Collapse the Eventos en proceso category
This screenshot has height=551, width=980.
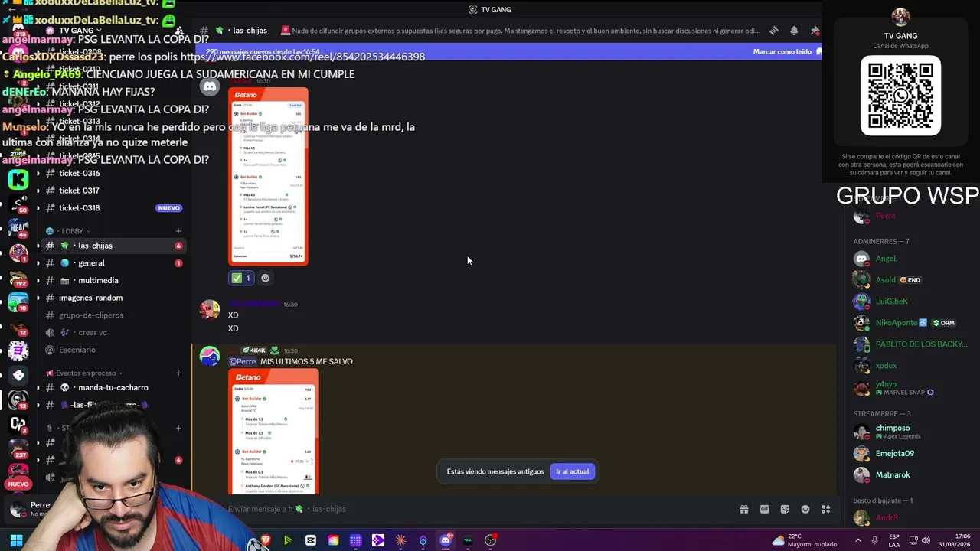[x=86, y=373]
